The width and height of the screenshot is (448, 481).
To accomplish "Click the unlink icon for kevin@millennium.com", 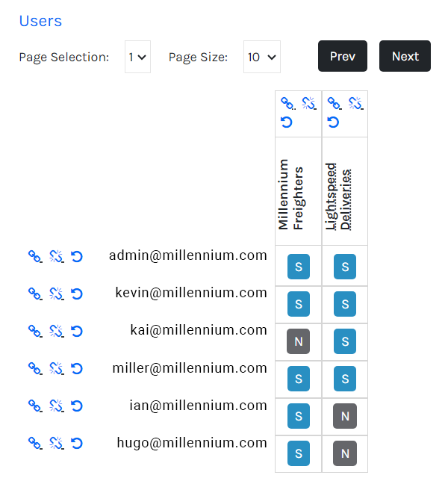I will 57,294.
